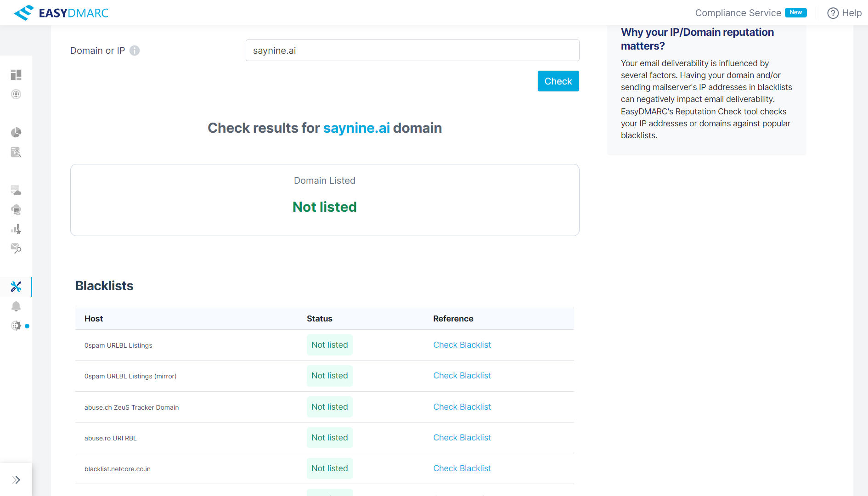
Task: Click saynine.ai link in results heading
Action: (356, 128)
